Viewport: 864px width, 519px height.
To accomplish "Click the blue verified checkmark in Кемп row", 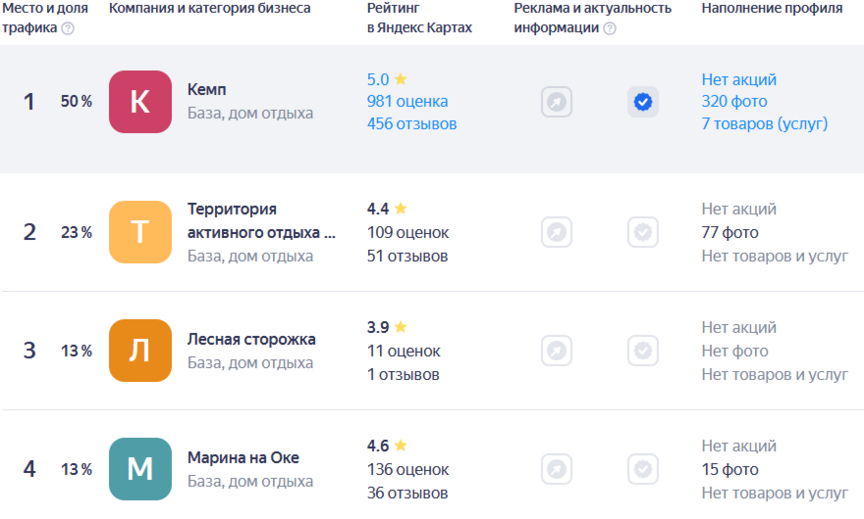I will (643, 102).
